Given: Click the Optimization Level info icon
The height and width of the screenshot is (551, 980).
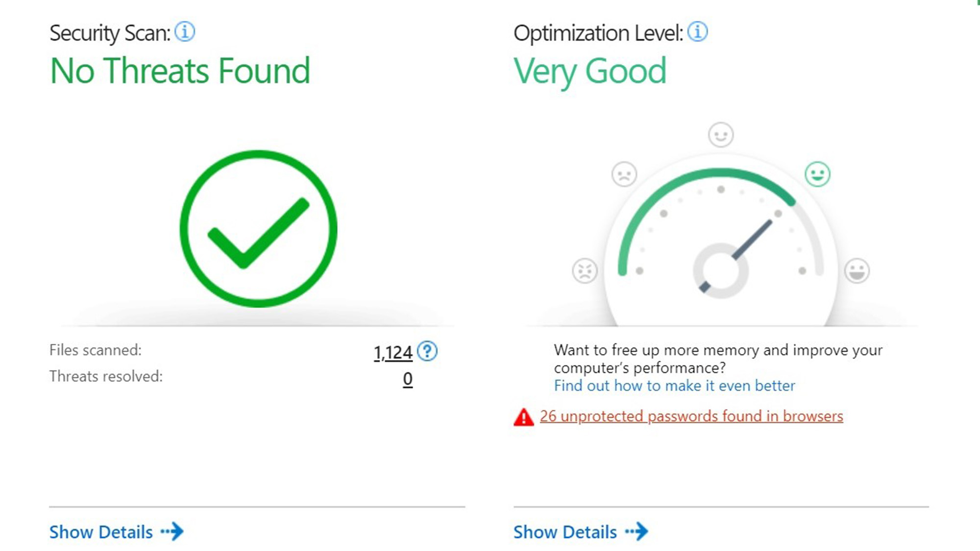Looking at the screenshot, I should (697, 32).
